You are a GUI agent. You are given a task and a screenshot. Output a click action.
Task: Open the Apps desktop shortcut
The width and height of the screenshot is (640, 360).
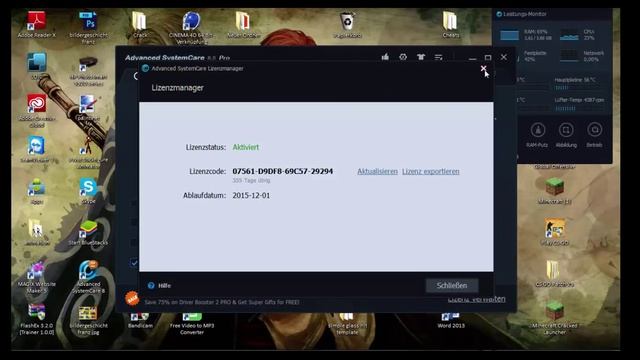36,191
